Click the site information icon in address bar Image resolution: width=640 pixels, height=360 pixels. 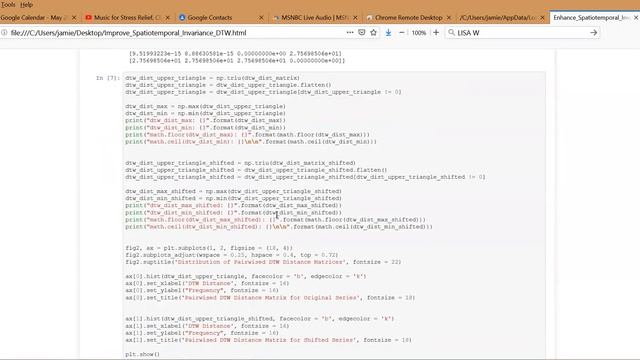[4, 33]
